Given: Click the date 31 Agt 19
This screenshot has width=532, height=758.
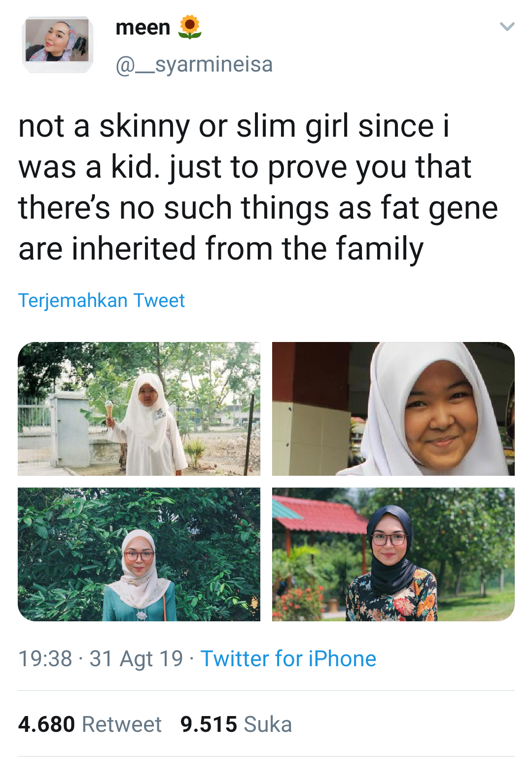Looking at the screenshot, I should point(136,659).
